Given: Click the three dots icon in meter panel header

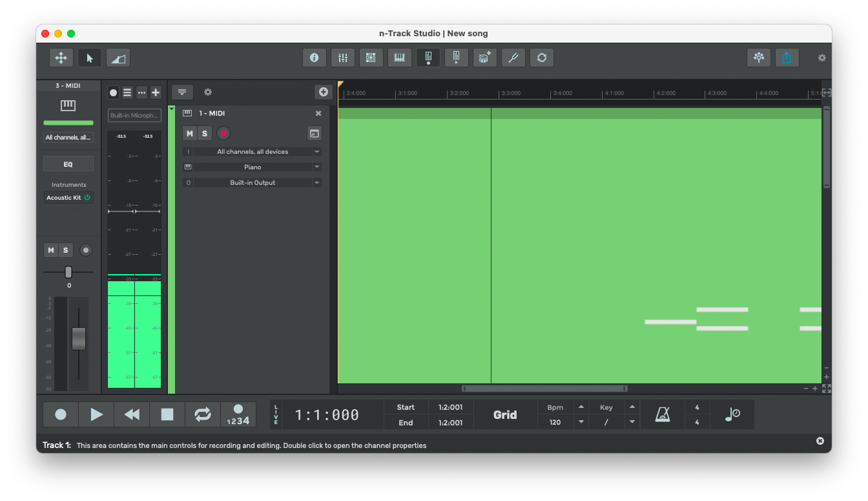Looking at the screenshot, I should (x=141, y=92).
